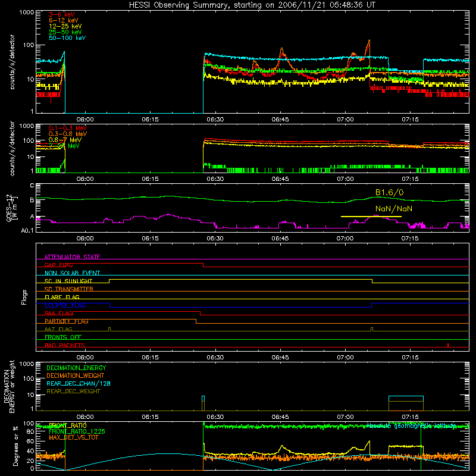476x476 pixels.
Task: Click the FRONTS_OFF flag label
Action: point(63,337)
